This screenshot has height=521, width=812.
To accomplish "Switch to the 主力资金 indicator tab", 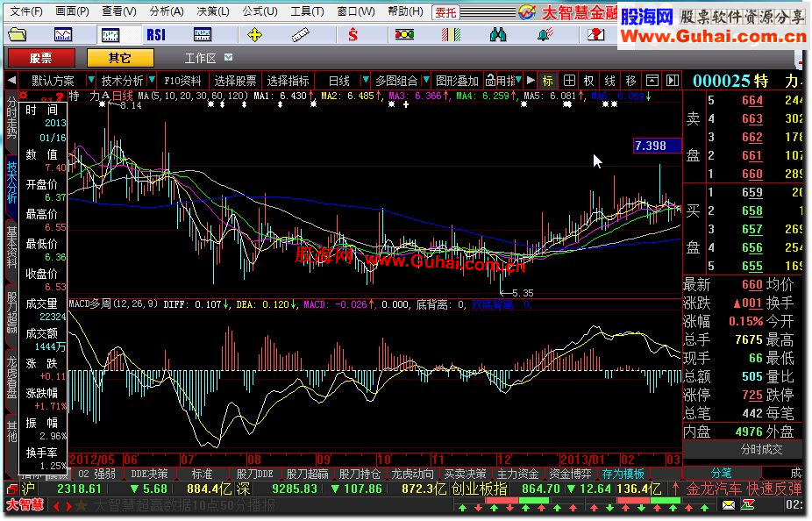I will (517, 474).
